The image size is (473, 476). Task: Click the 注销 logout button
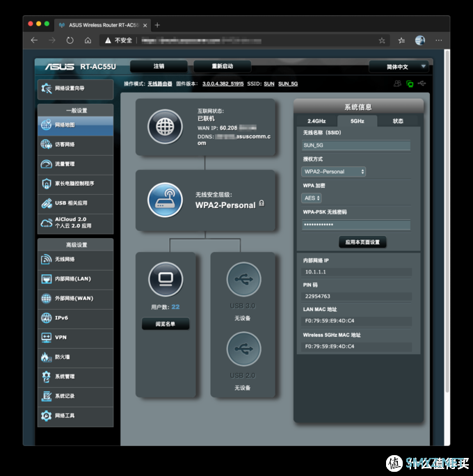point(159,66)
